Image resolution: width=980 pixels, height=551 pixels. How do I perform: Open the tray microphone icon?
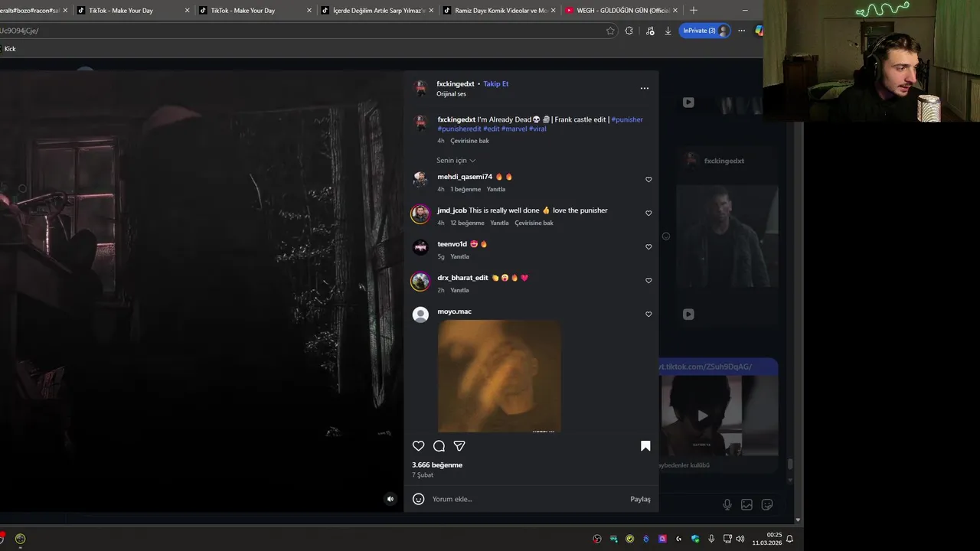pos(711,539)
